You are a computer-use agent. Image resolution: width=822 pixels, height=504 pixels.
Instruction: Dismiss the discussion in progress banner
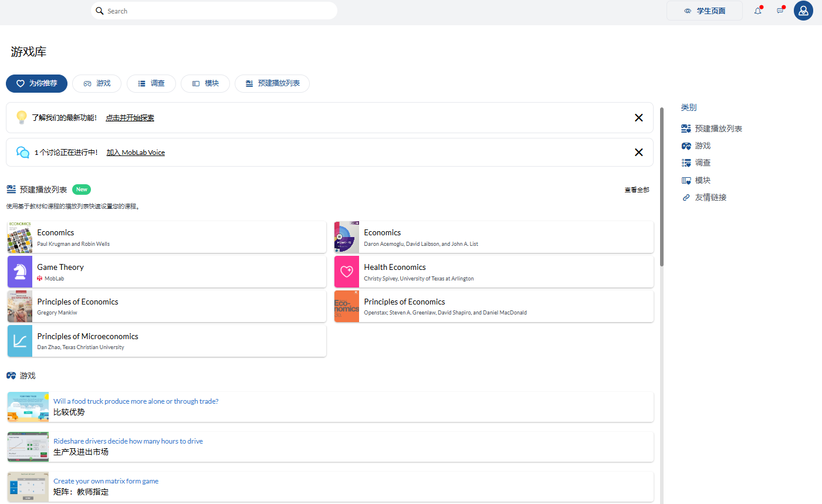639,153
